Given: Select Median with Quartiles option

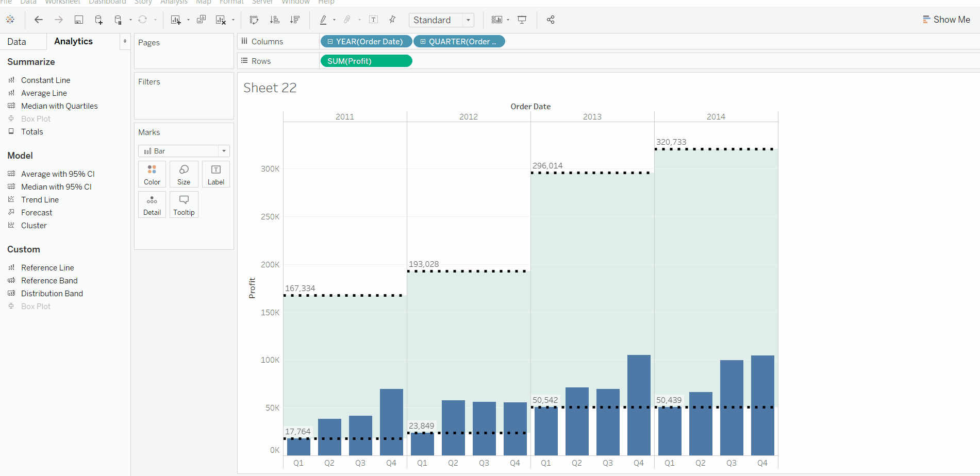Looking at the screenshot, I should click(59, 106).
